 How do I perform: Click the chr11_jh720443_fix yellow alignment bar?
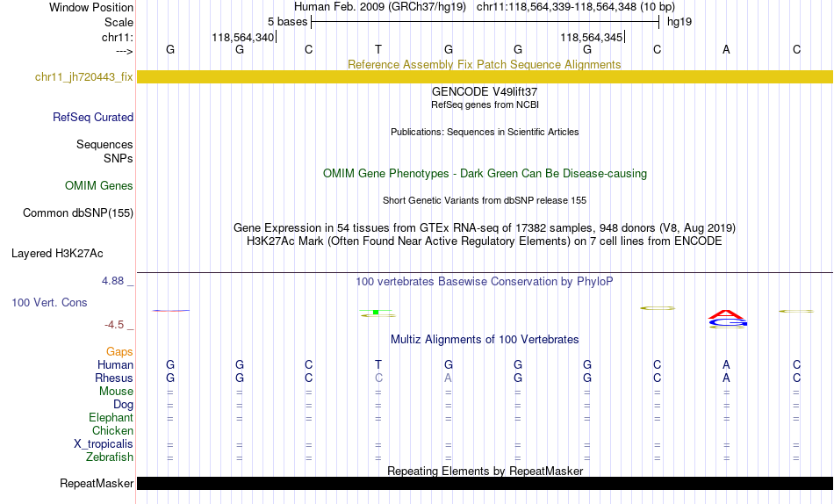pyautogui.click(x=485, y=77)
